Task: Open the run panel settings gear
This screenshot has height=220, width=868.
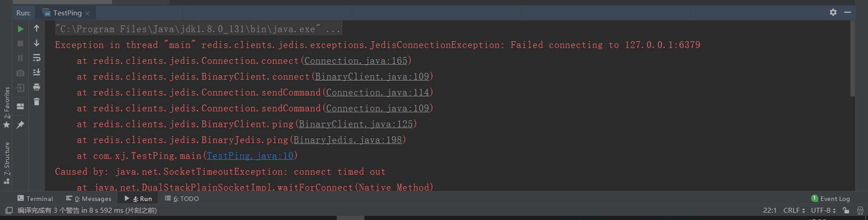Action: (x=833, y=12)
